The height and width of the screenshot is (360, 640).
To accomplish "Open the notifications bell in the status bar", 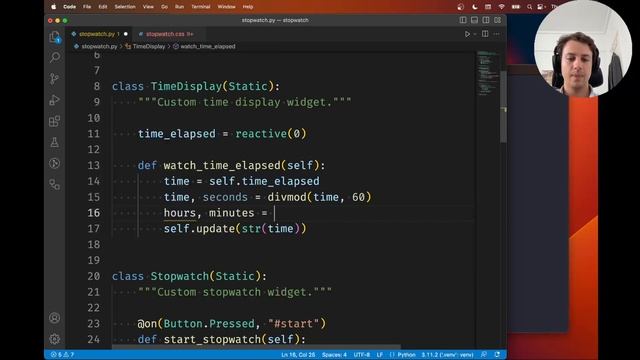I will click(497, 355).
